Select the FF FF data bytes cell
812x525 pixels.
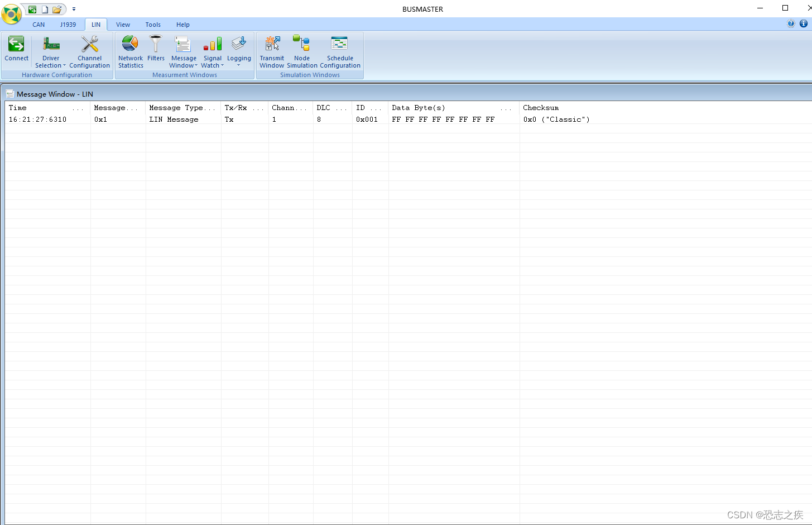443,120
